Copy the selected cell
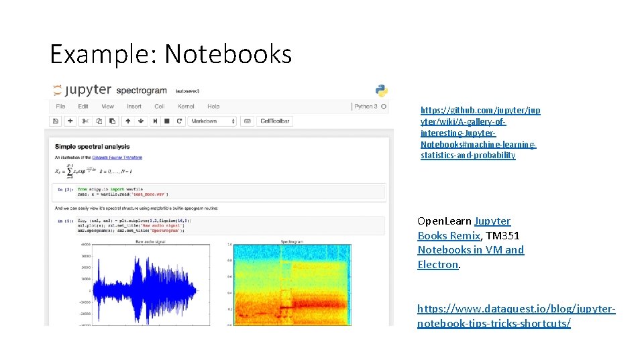The image size is (644, 362). point(99,121)
